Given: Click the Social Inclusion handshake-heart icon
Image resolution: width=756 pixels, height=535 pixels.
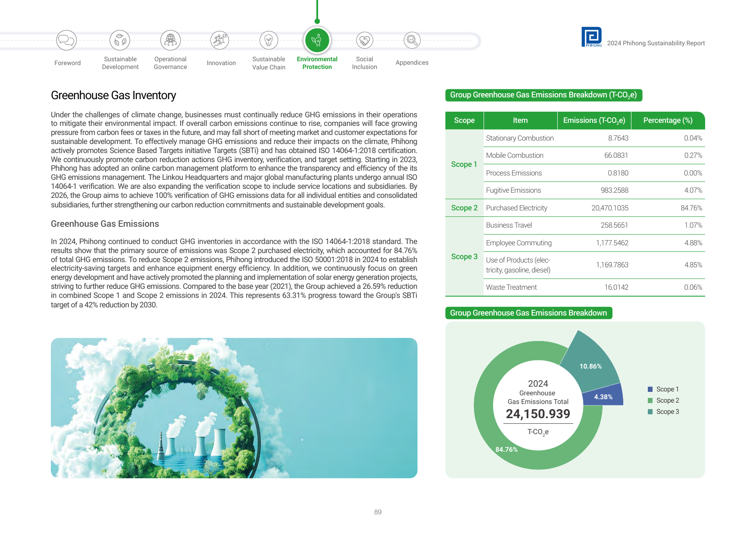Looking at the screenshot, I should tap(365, 41).
